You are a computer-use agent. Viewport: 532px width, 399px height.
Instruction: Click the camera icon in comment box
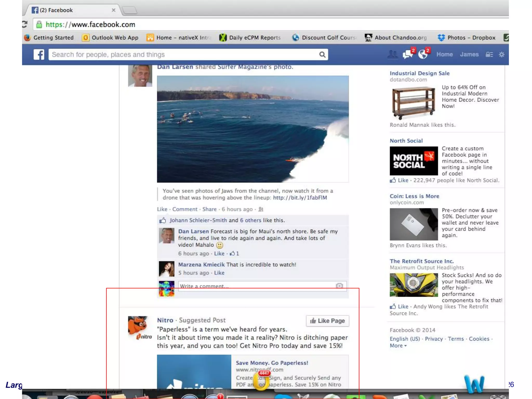point(339,286)
